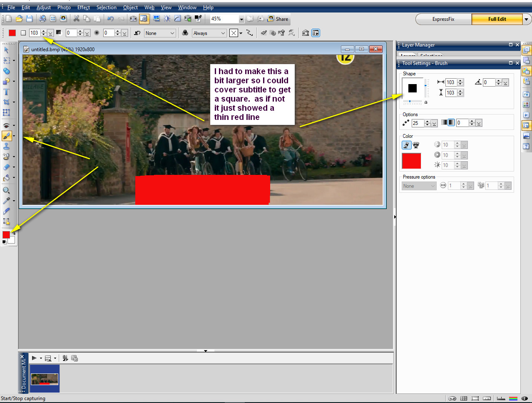532x403 pixels.
Task: Click the Full Edit mode button
Action: 497,19
